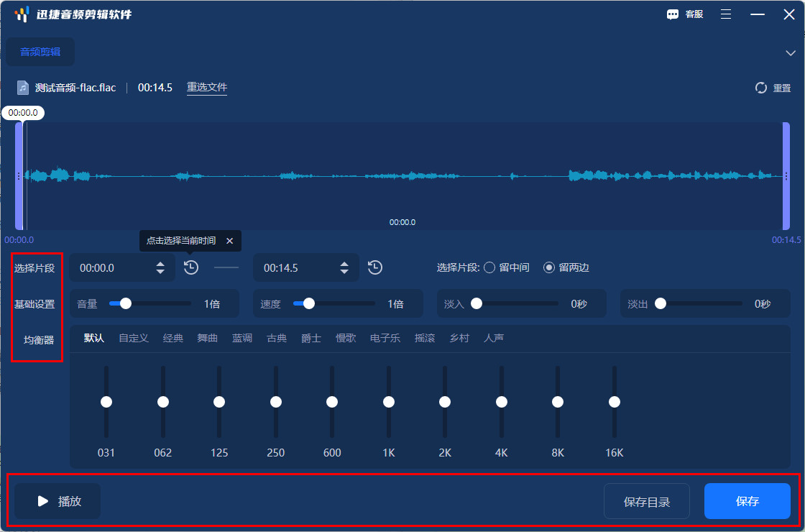Click the 淡出 fade-out slider handle
This screenshot has height=532, width=805.
point(661,303)
